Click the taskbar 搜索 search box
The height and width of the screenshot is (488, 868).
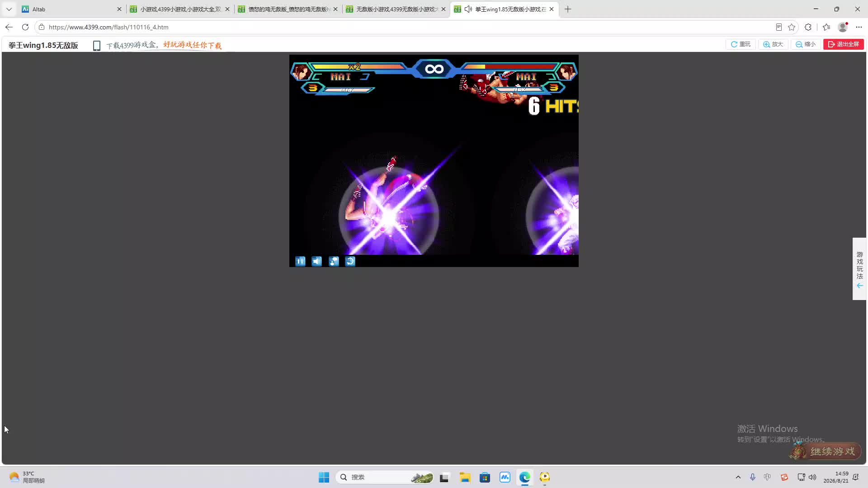pos(385,477)
